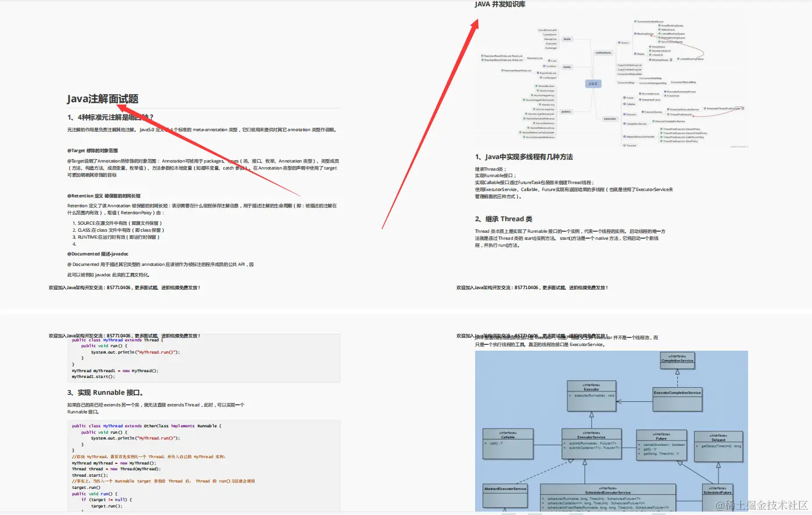Click the line "继承Thread类;"
This screenshot has height=515, width=812.
click(x=491, y=169)
